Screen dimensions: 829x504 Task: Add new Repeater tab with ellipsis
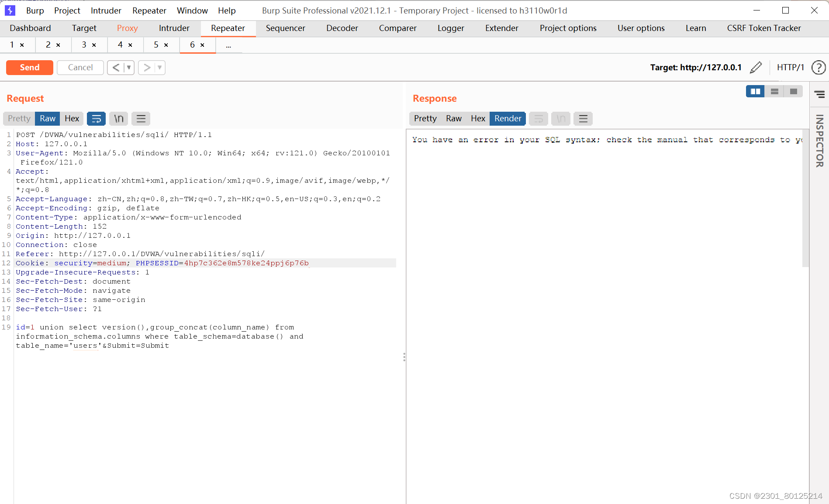(x=228, y=45)
